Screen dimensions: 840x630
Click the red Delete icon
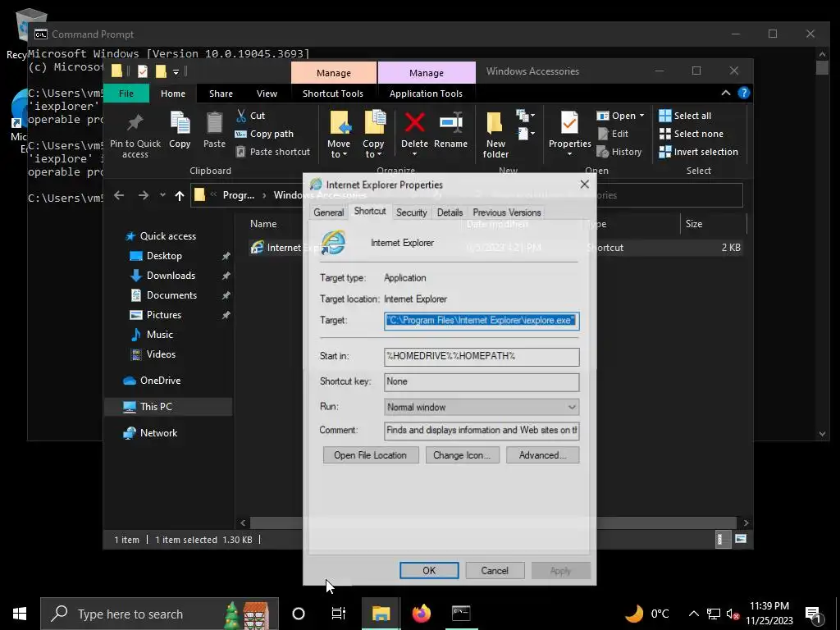[414, 123]
